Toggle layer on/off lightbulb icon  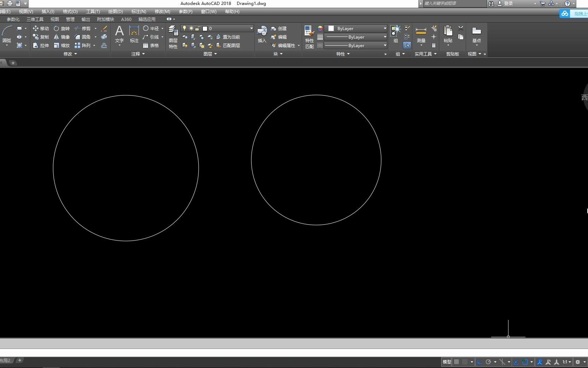coord(184,28)
